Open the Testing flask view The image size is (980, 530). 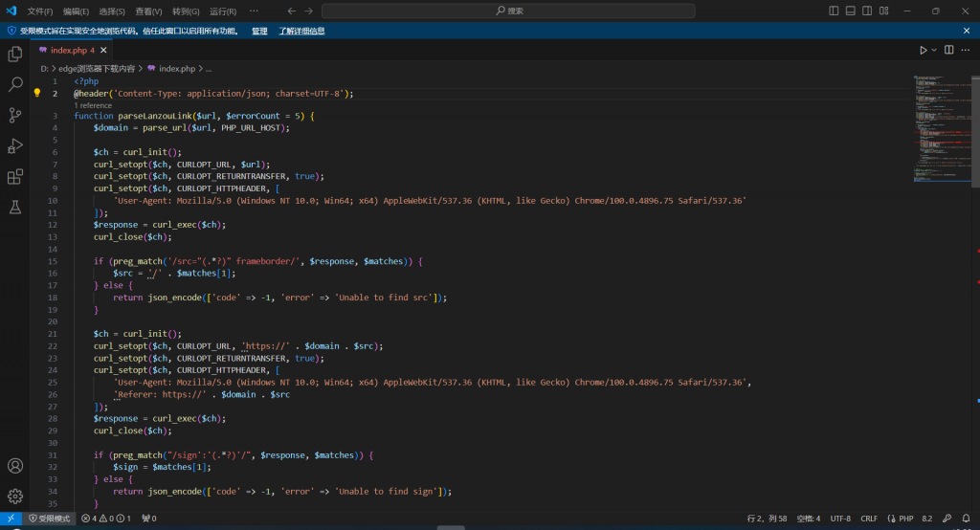(15, 207)
